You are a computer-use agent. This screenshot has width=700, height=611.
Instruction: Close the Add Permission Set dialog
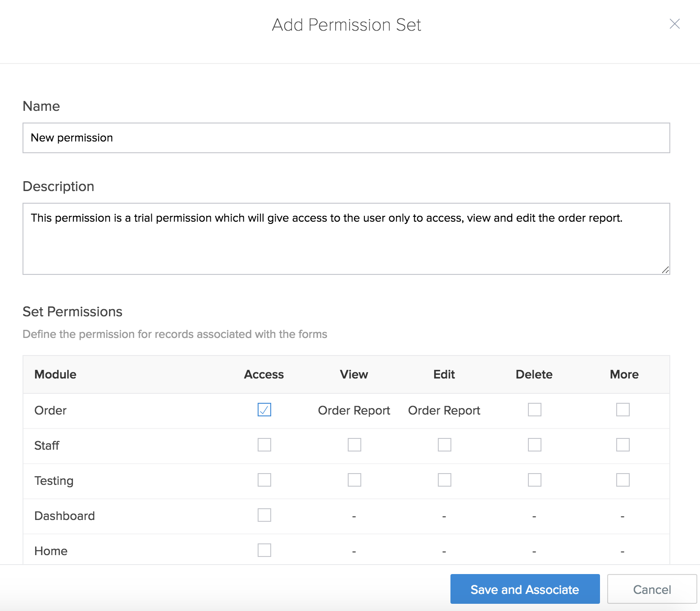674,24
